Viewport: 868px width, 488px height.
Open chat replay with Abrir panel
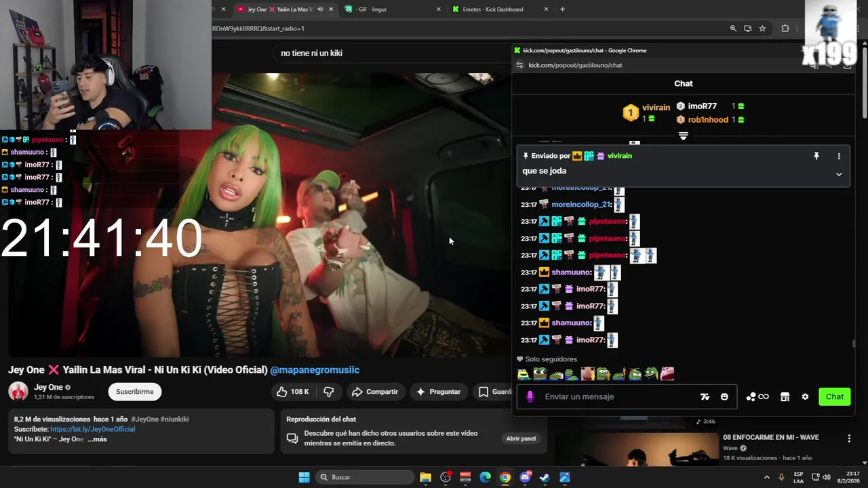click(x=521, y=439)
